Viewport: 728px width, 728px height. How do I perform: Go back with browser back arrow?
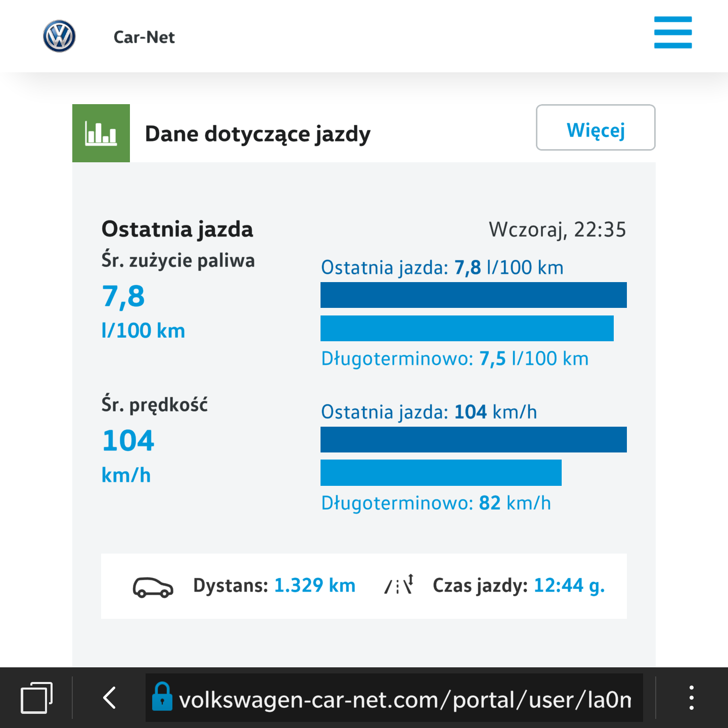(110, 698)
